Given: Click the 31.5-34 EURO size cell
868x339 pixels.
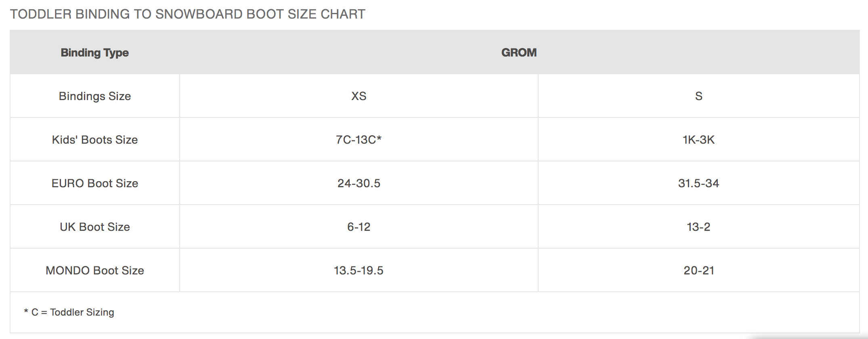Looking at the screenshot, I should pos(698,183).
